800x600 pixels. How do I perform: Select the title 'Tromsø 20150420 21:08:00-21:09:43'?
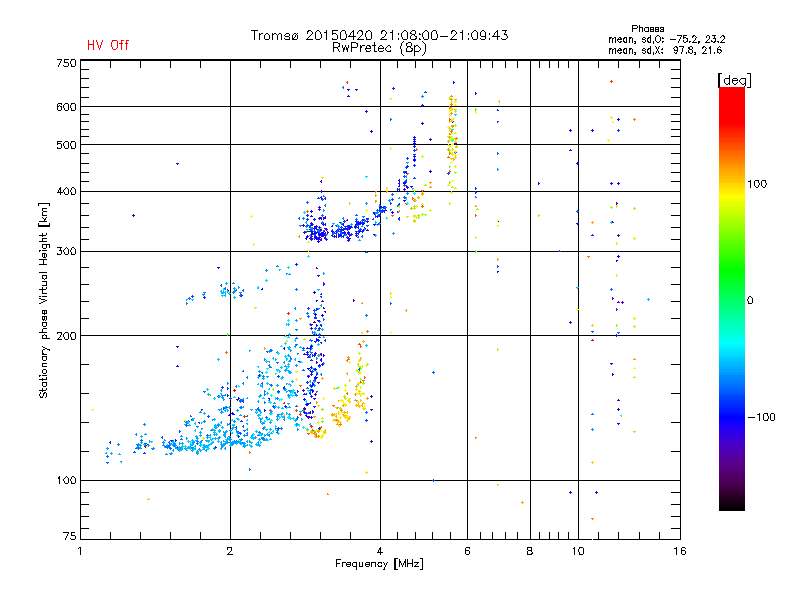[x=379, y=35]
